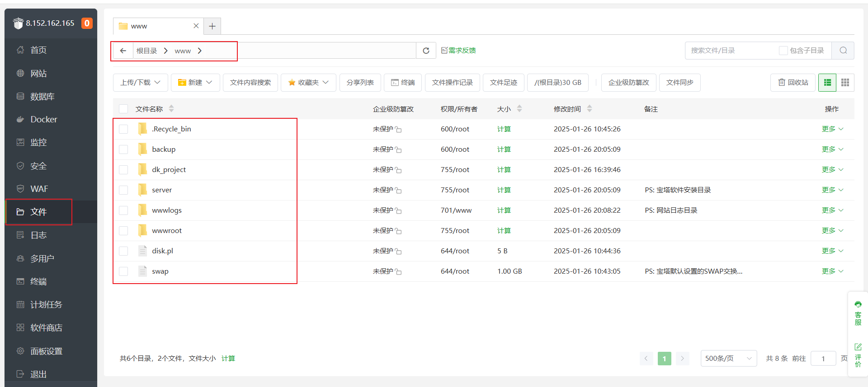Viewport: 868px width, 387px height.
Task: Calculate total file size at footer
Action: tap(228, 359)
